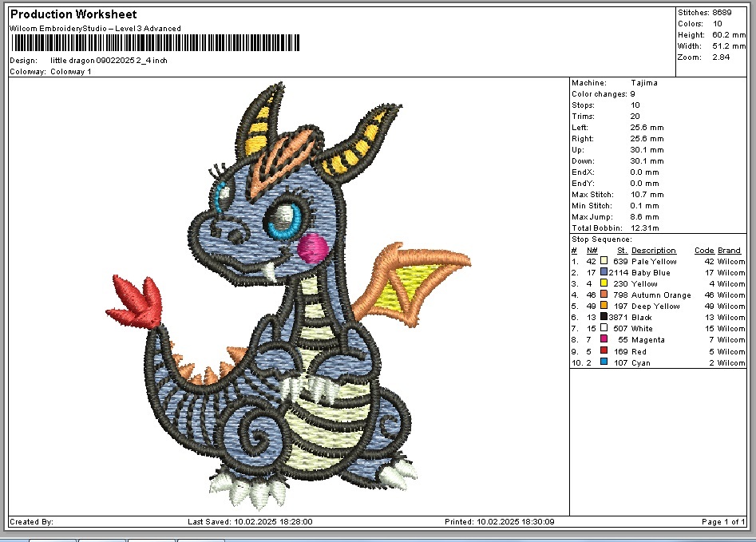Screen dimensions: 756x542
Task: Select the Autumn Orange thread swatch
Action: (604, 295)
